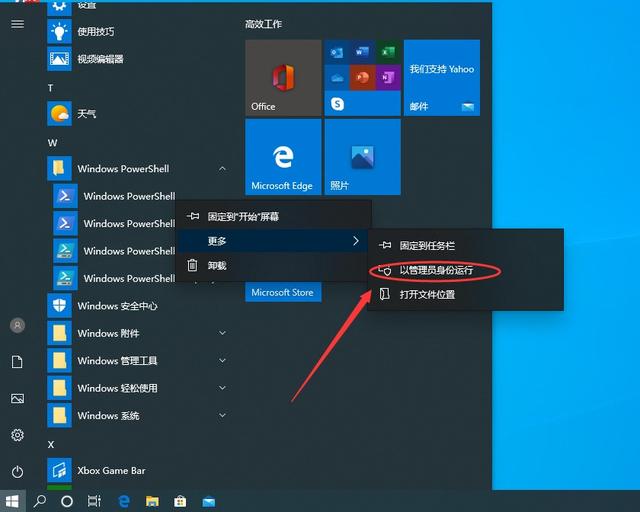640x512 pixels.
Task: Click the Windows Start button
Action: (13, 500)
